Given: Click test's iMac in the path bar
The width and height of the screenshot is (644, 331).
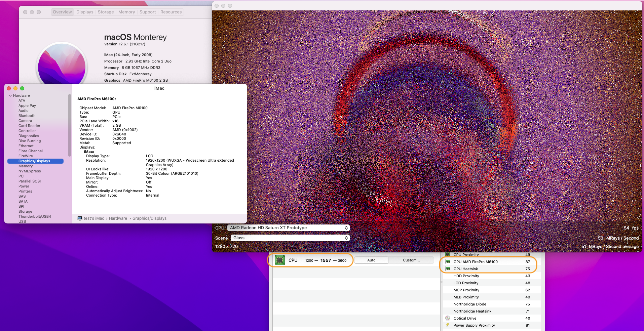Looking at the screenshot, I should point(94,218).
